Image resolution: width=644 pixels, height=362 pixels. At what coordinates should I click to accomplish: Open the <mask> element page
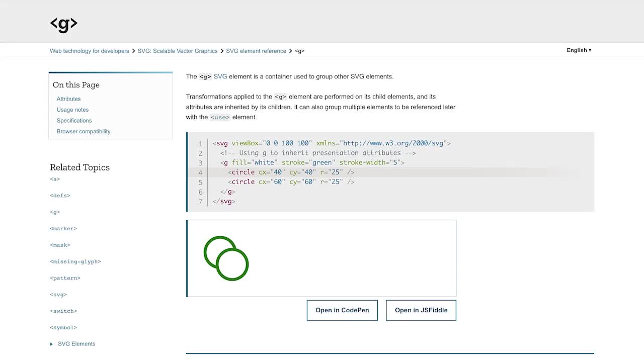(x=60, y=245)
